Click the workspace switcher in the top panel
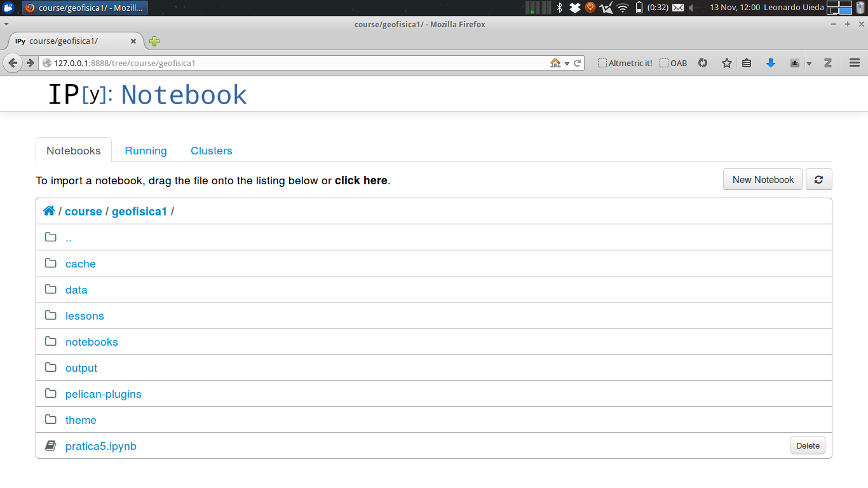The height and width of the screenshot is (488, 868). coord(839,8)
